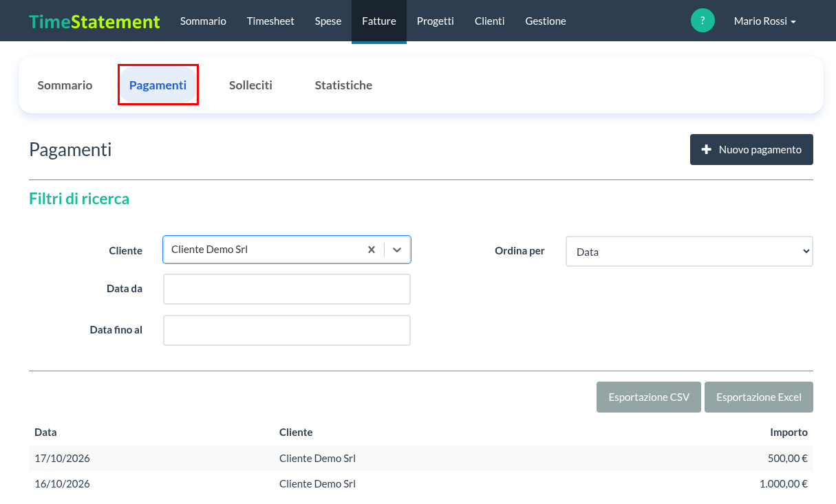Click Cliente Demo Srl in the 16/10/2026 row
The image size is (836, 504).
tap(317, 483)
